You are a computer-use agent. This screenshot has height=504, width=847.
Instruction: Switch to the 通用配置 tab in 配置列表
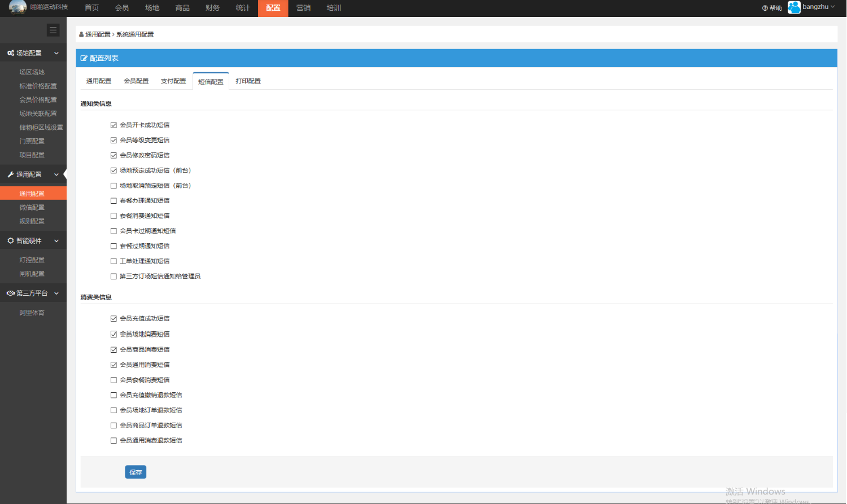[x=99, y=81]
